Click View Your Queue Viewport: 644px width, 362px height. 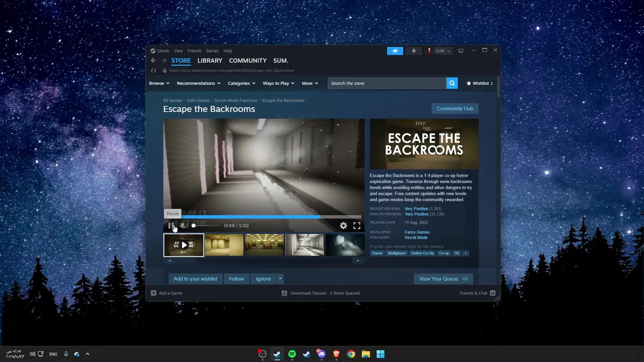pyautogui.click(x=443, y=279)
